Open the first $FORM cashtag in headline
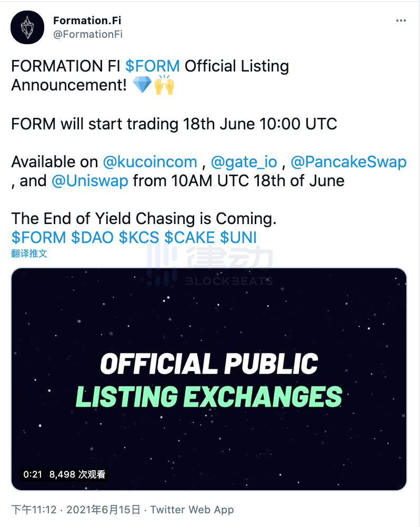The width and height of the screenshot is (420, 527). pos(152,66)
